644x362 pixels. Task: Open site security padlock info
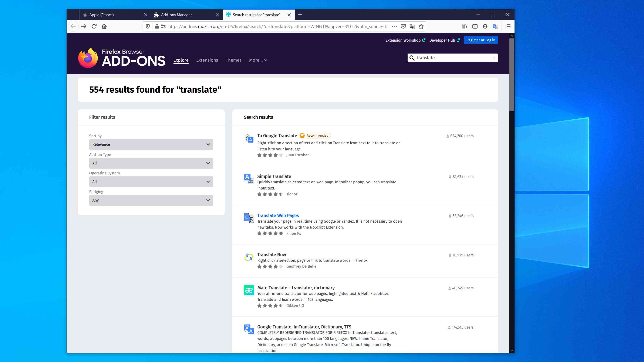click(x=157, y=27)
